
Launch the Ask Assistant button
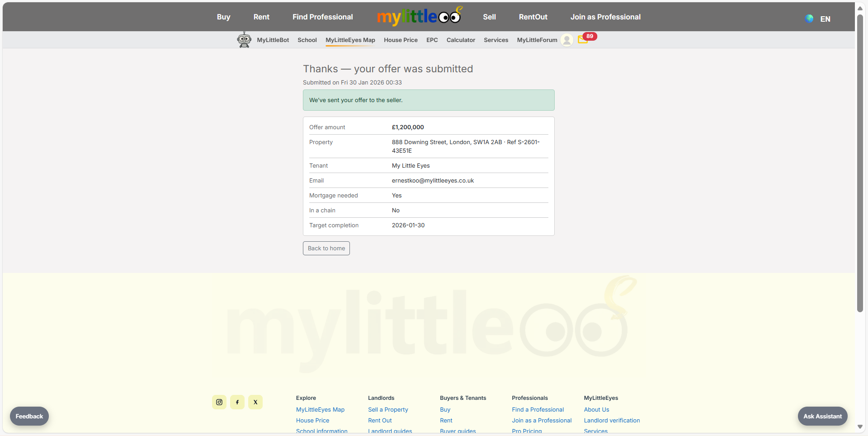point(822,416)
